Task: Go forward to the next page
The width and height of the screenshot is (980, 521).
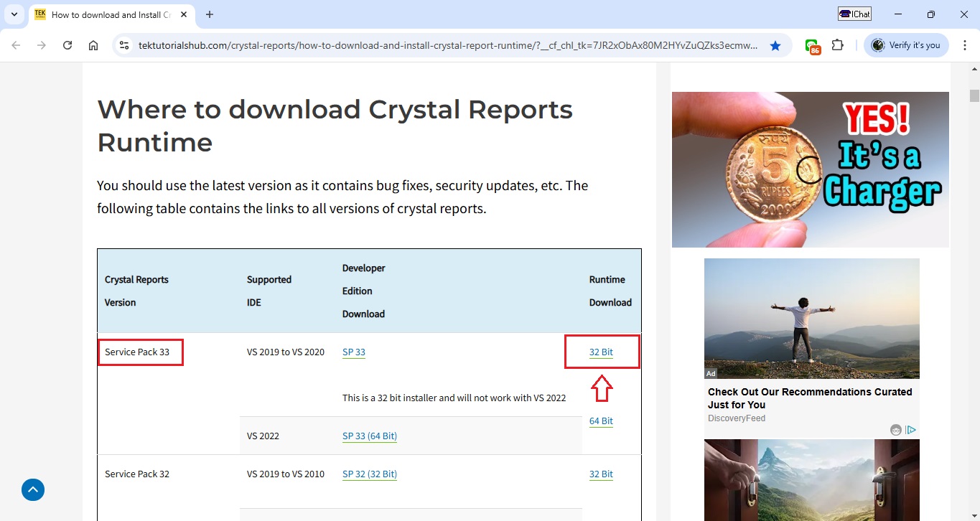Action: pos(42,45)
